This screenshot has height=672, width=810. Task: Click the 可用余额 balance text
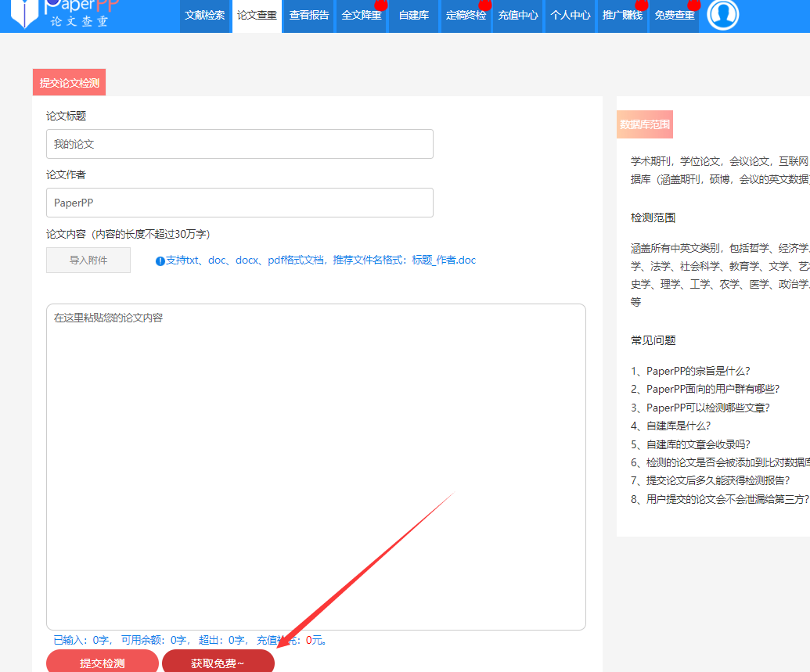click(x=156, y=641)
